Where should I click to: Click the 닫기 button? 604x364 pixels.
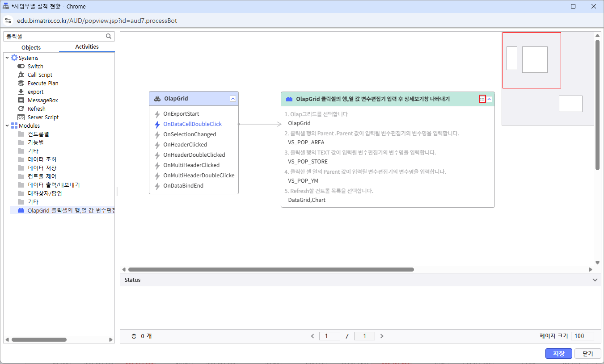(587, 353)
